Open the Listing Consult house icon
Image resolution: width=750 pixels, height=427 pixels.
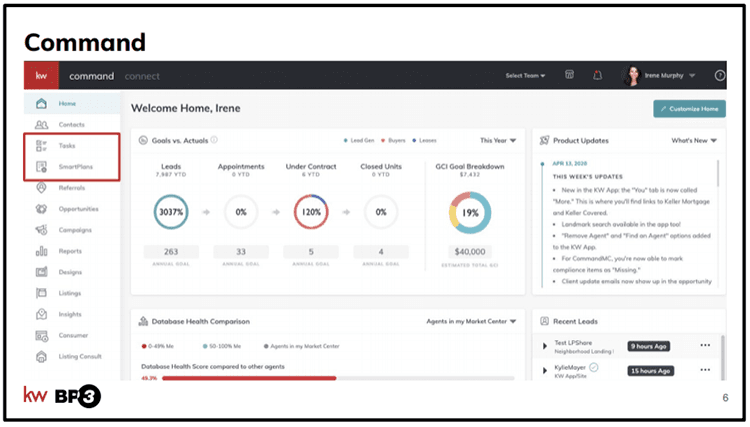[x=42, y=356]
